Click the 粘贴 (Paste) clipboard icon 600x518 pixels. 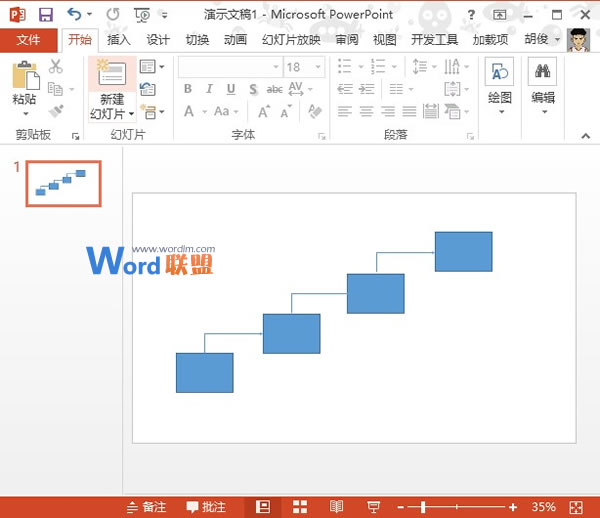(x=26, y=75)
